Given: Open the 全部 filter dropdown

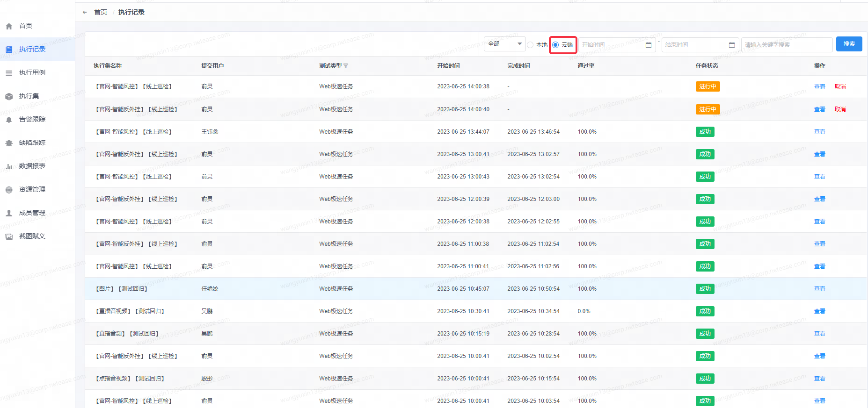Looking at the screenshot, I should (x=505, y=44).
